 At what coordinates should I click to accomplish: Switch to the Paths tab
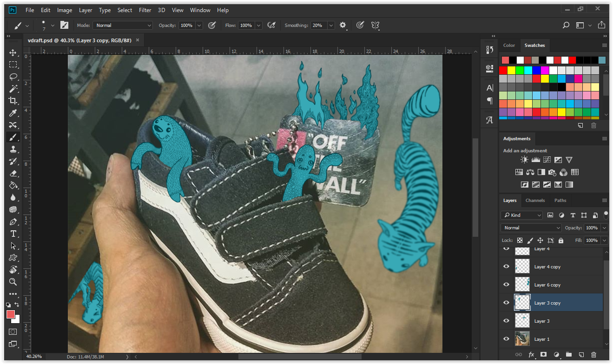click(560, 201)
